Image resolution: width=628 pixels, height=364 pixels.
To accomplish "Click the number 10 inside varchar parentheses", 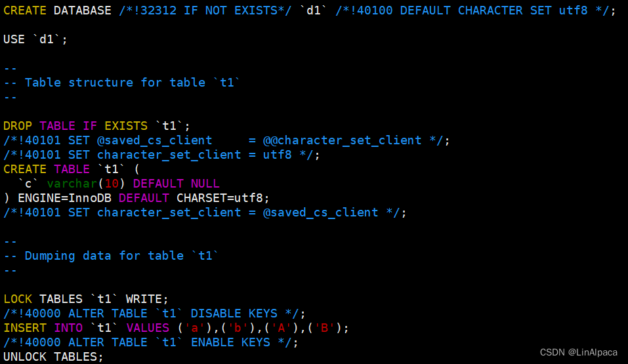I will coord(112,184).
